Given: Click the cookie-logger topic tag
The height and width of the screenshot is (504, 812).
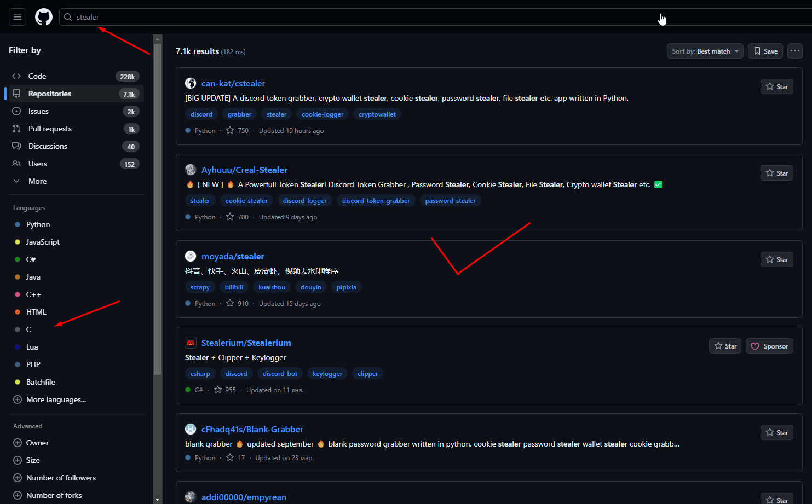Looking at the screenshot, I should tap(322, 114).
